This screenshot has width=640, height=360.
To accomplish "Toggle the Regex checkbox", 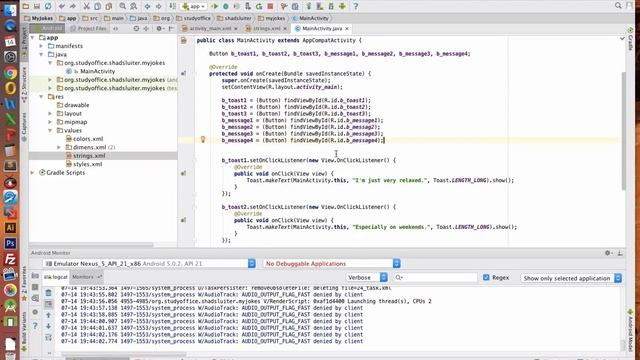I will coord(486,278).
